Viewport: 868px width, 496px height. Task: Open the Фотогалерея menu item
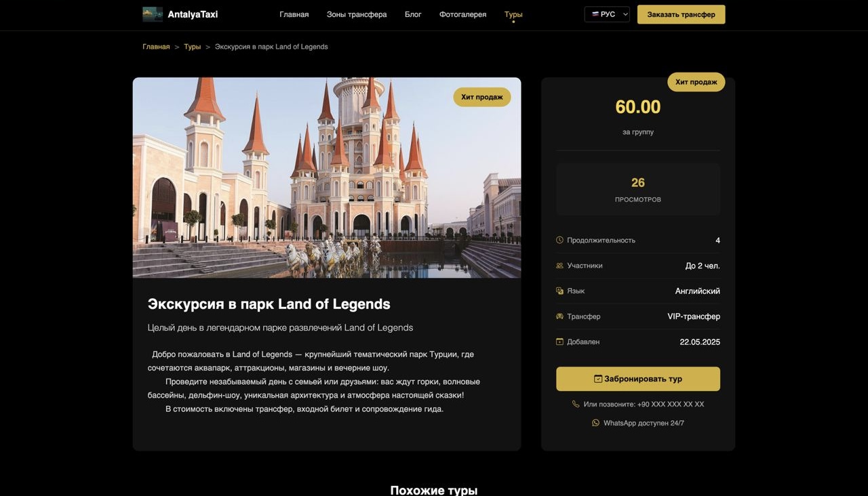pos(462,14)
